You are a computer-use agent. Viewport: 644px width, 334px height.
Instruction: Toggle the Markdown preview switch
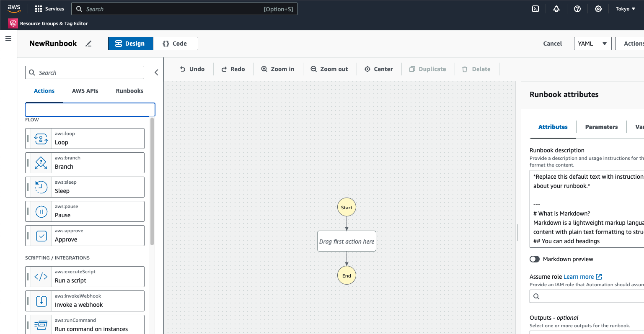[x=535, y=259]
